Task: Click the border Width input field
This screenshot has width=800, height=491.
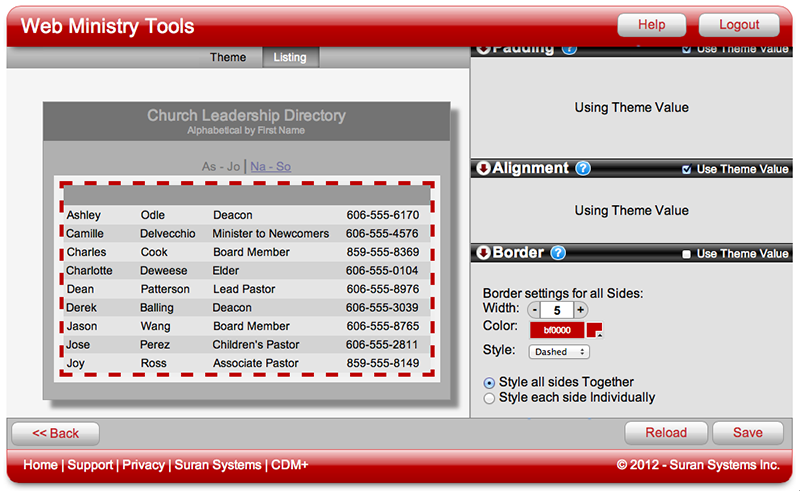Action: pos(557,310)
